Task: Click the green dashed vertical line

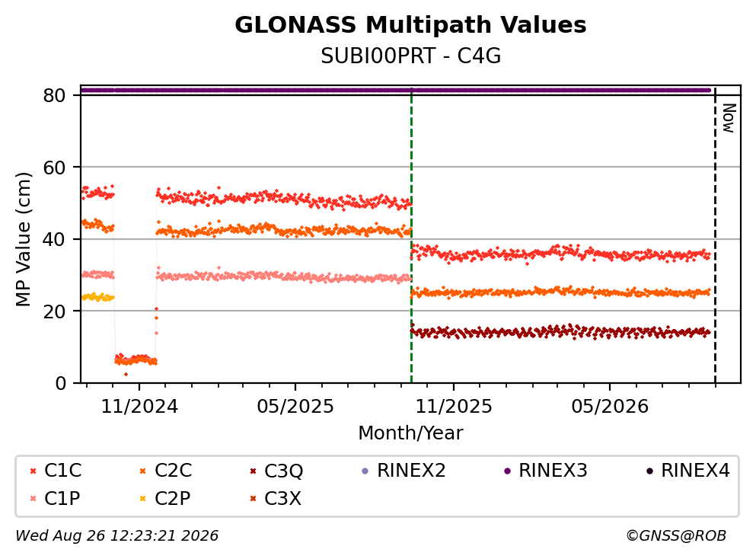Action: [411, 236]
